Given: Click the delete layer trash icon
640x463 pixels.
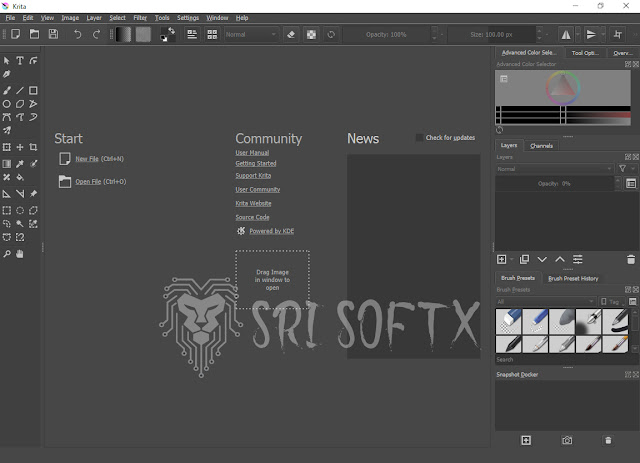Looking at the screenshot, I should tap(631, 259).
